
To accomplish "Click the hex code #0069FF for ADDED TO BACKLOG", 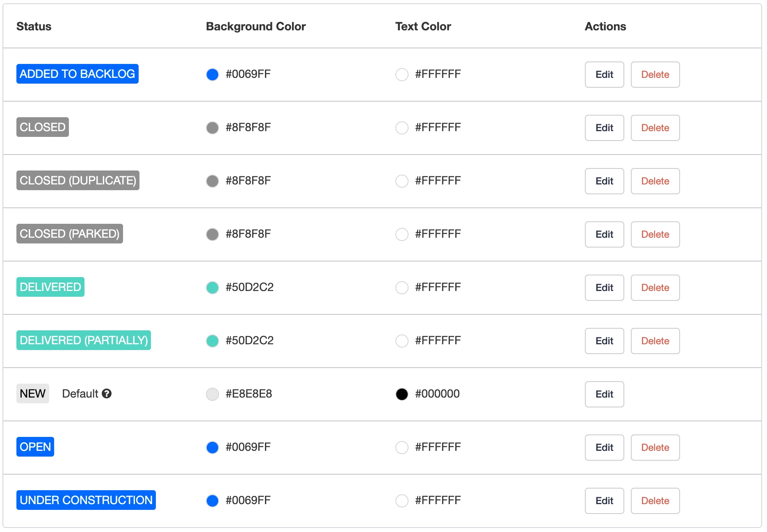I will [248, 74].
